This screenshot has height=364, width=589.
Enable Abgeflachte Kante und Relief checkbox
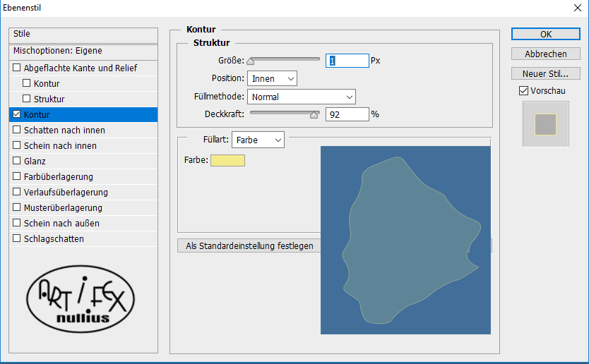16,68
